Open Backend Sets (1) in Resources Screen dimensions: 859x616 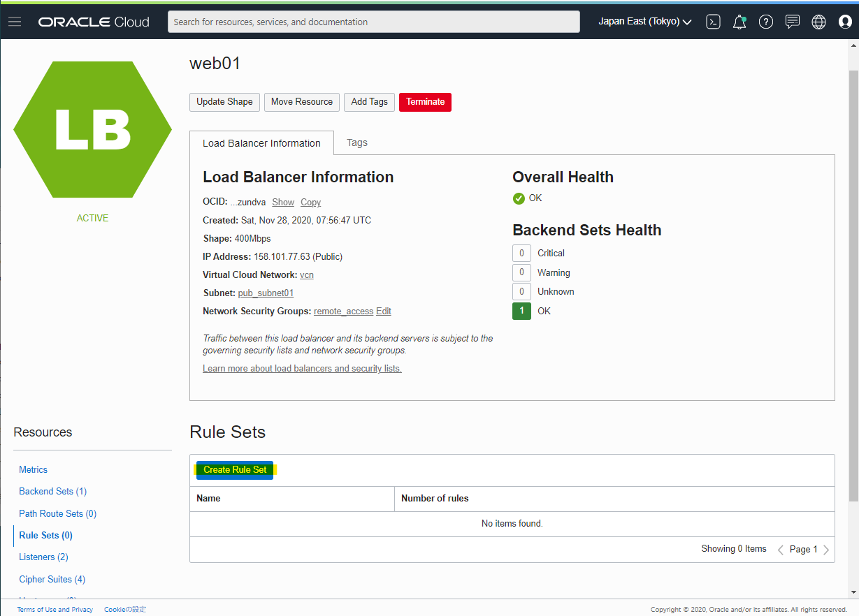(52, 492)
